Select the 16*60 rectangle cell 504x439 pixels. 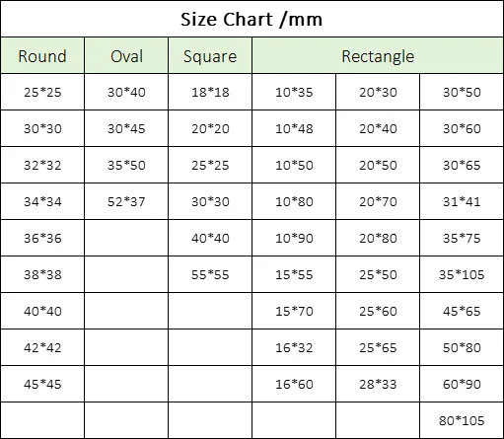click(294, 384)
